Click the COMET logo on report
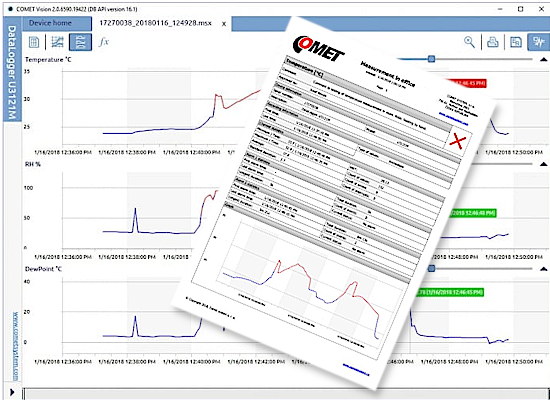The width and height of the screenshot is (550, 400). [x=318, y=48]
